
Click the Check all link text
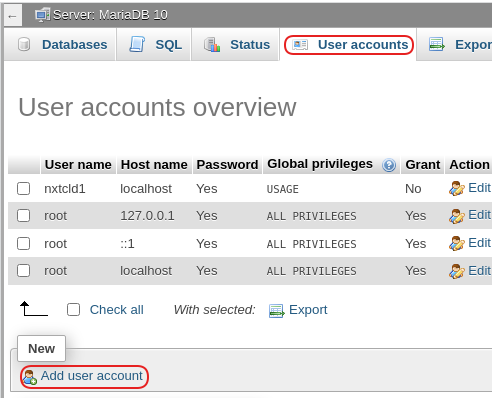(x=117, y=310)
